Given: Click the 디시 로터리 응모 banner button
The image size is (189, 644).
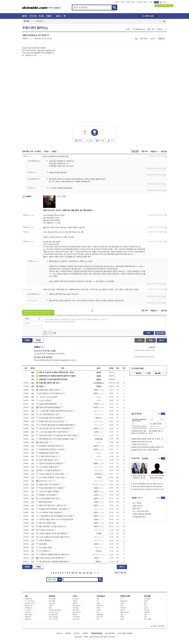Looking at the screenshot, I should tap(148, 16).
